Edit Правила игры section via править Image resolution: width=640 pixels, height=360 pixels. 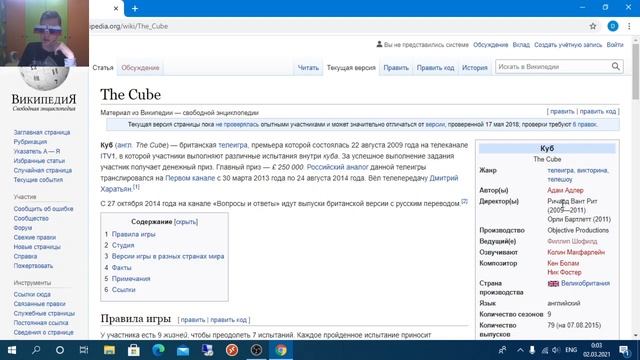(x=193, y=320)
